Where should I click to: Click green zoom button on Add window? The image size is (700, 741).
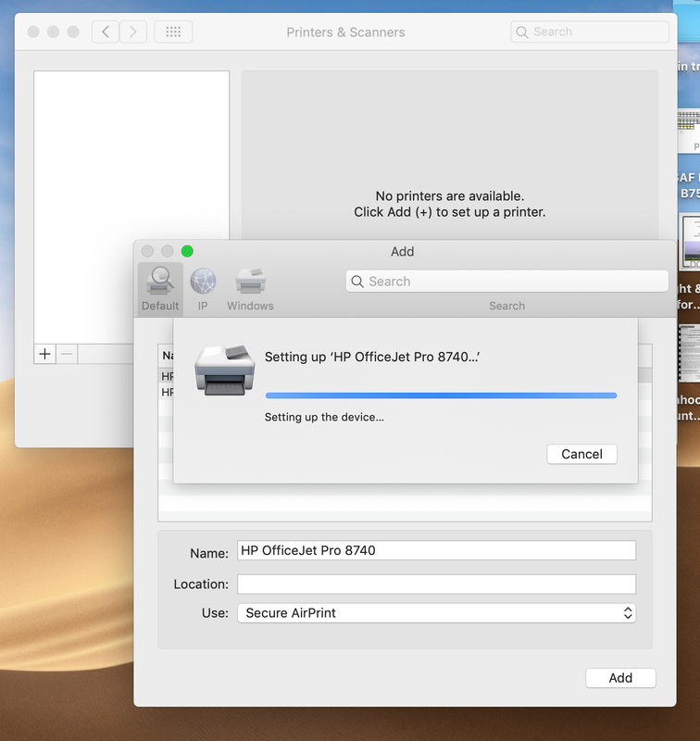coord(187,251)
